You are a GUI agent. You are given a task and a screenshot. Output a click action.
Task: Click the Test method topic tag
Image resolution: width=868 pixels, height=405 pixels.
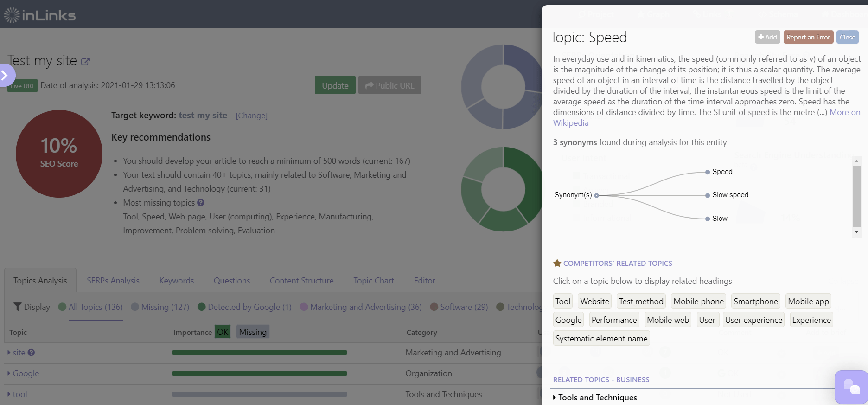click(641, 302)
